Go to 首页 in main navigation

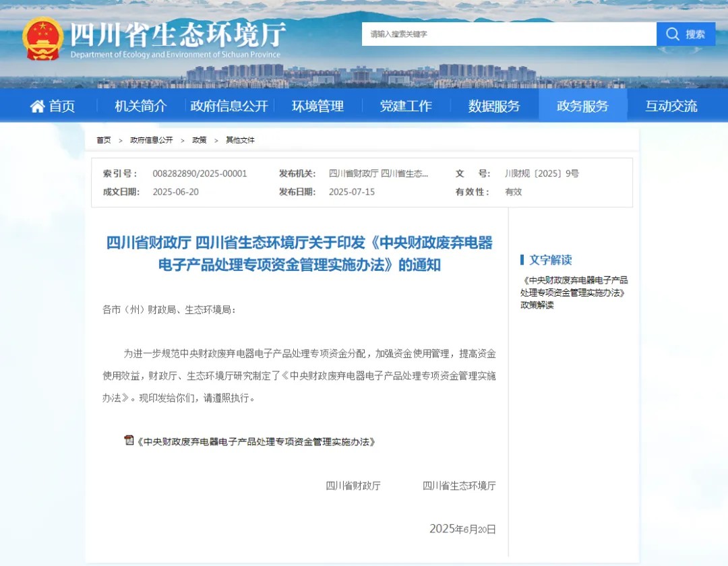coord(53,106)
